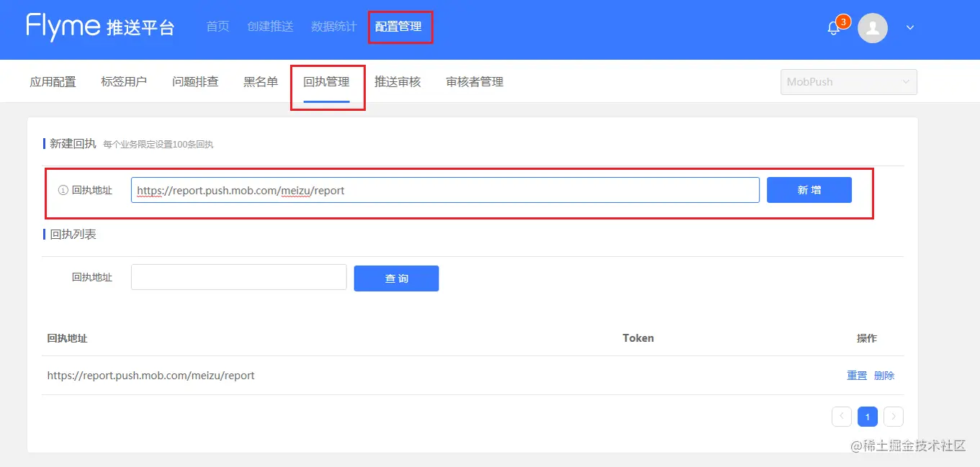Click the 新增 button to add callback
This screenshot has width=980, height=467.
(809, 189)
